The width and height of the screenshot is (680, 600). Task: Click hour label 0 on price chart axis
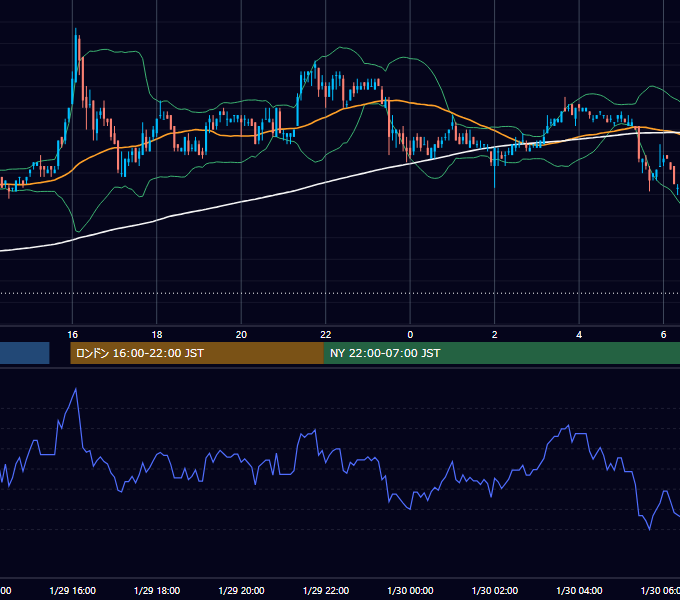[x=410, y=335]
